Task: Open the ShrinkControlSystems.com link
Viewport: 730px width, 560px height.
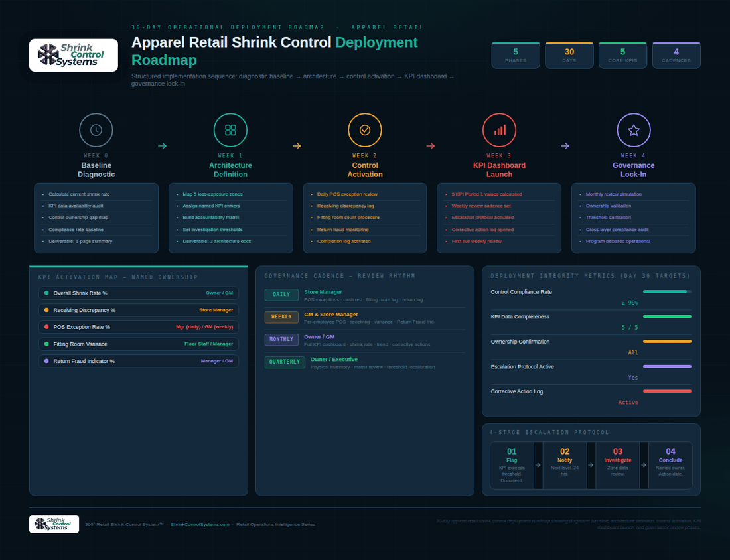Action: coord(200,525)
